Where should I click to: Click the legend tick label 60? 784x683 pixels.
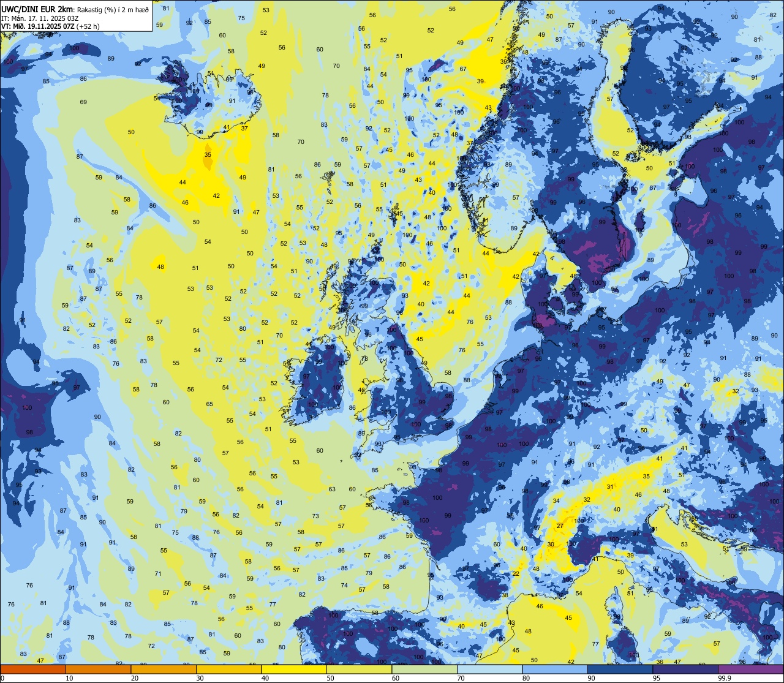coord(396,678)
